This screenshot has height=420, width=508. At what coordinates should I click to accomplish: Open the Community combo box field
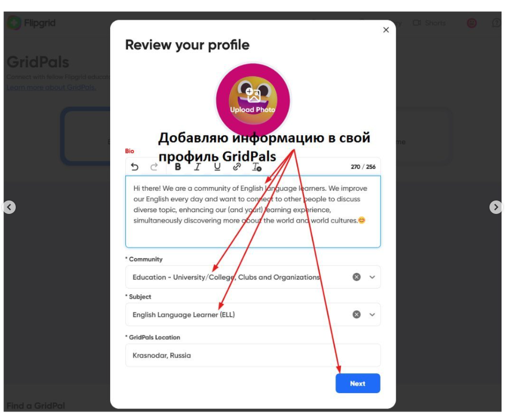coord(253,277)
